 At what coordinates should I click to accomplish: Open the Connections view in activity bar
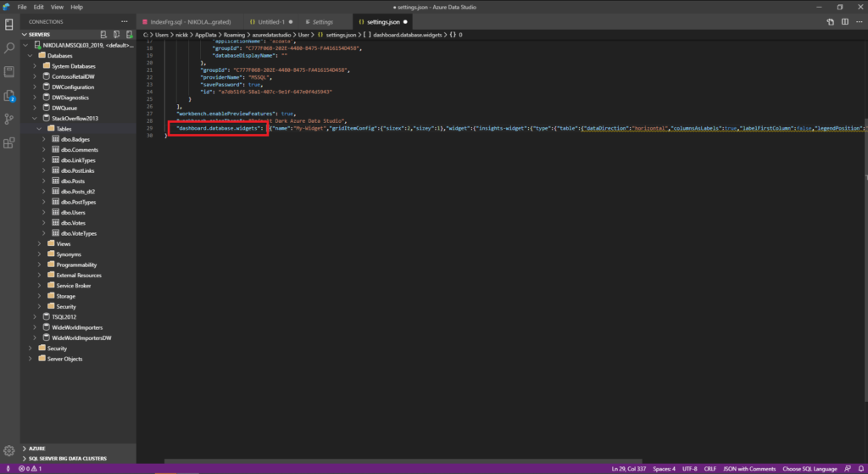8,25
